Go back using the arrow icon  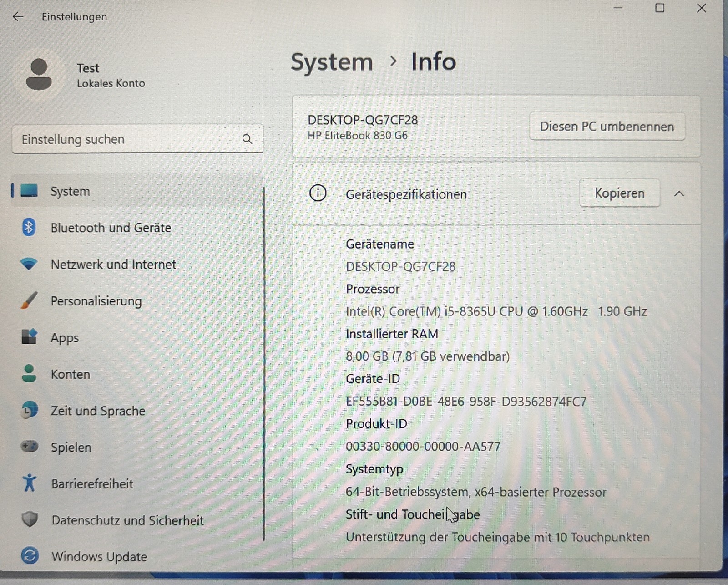coord(18,17)
